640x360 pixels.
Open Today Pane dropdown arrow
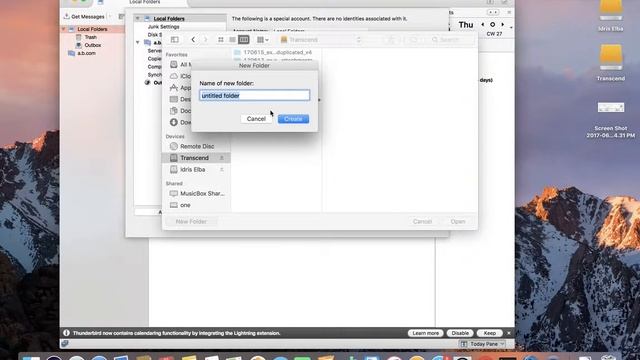point(502,344)
